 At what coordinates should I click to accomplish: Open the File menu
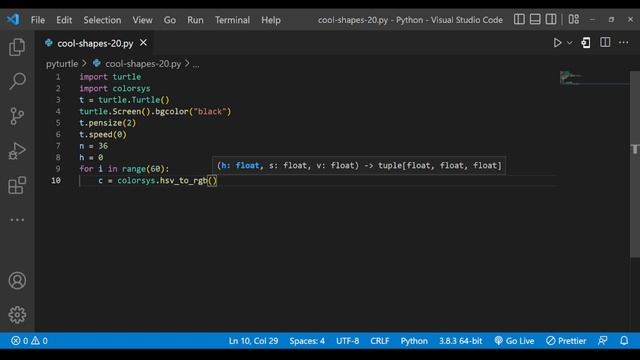pyautogui.click(x=38, y=20)
